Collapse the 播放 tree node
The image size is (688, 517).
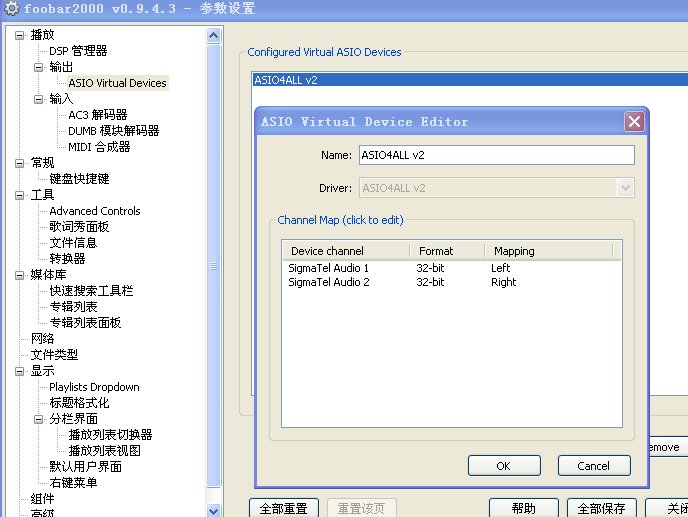(x=19, y=35)
